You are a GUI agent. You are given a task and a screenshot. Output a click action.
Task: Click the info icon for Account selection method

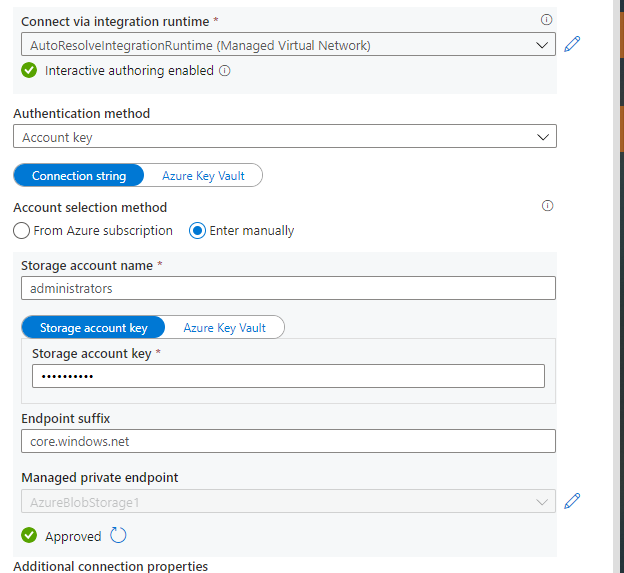coord(547,206)
